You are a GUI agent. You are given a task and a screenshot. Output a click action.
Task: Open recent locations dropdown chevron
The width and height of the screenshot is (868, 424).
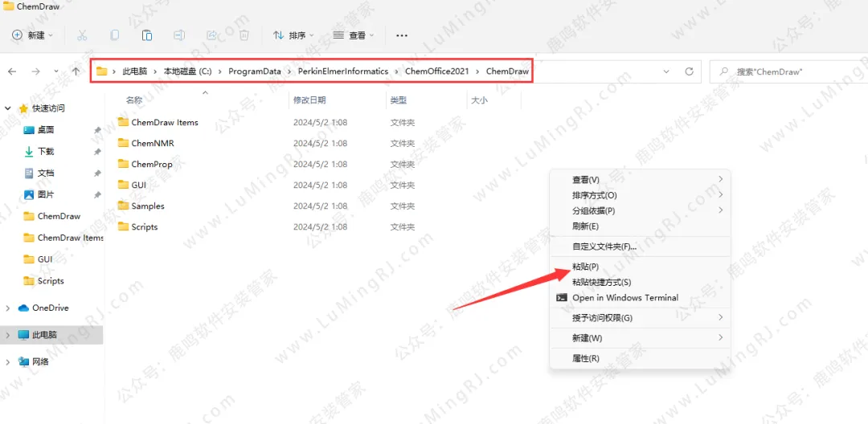(x=56, y=71)
